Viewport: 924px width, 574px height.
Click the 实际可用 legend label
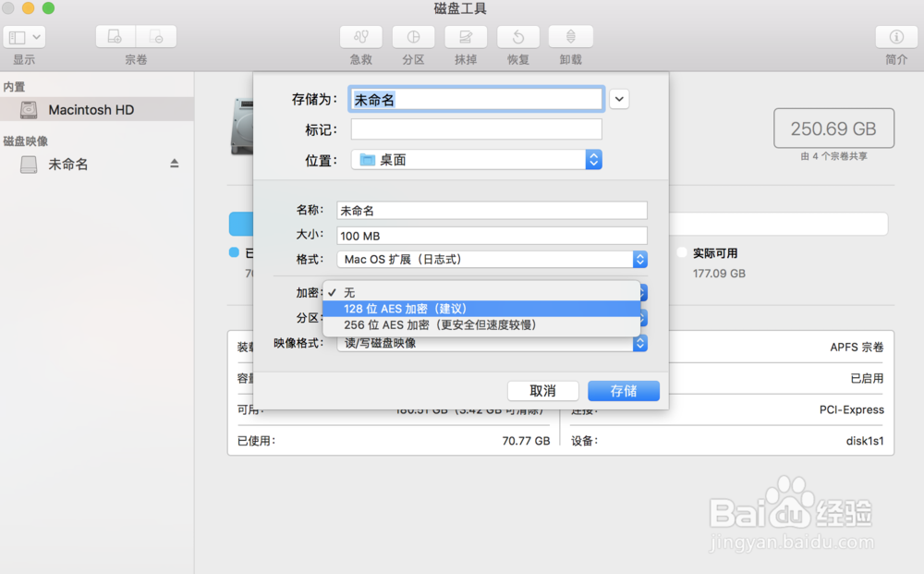coord(715,253)
